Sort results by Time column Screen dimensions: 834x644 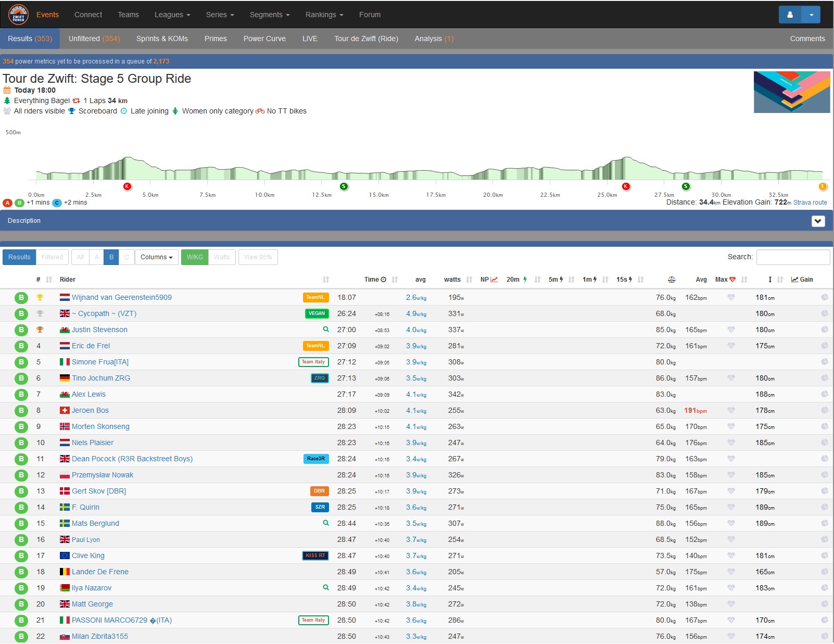tap(375, 280)
